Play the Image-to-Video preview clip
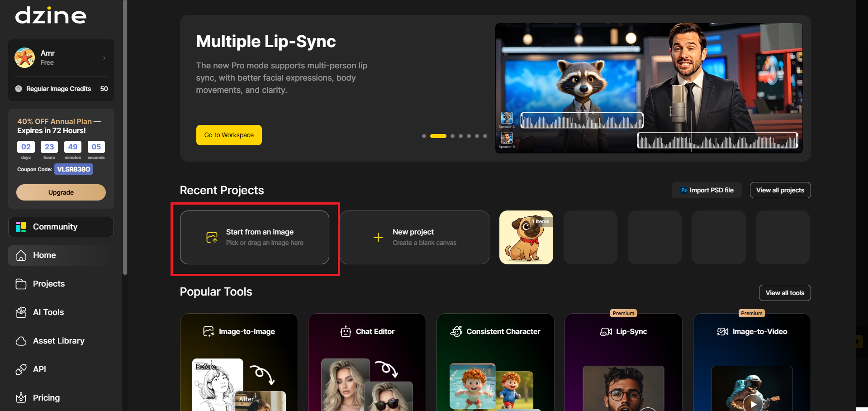The image size is (868, 411). 753,404
